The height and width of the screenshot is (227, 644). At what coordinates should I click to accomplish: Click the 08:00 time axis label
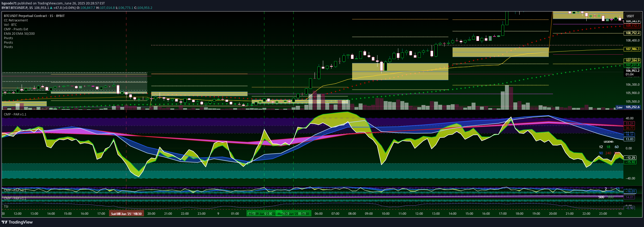[x=352, y=214]
